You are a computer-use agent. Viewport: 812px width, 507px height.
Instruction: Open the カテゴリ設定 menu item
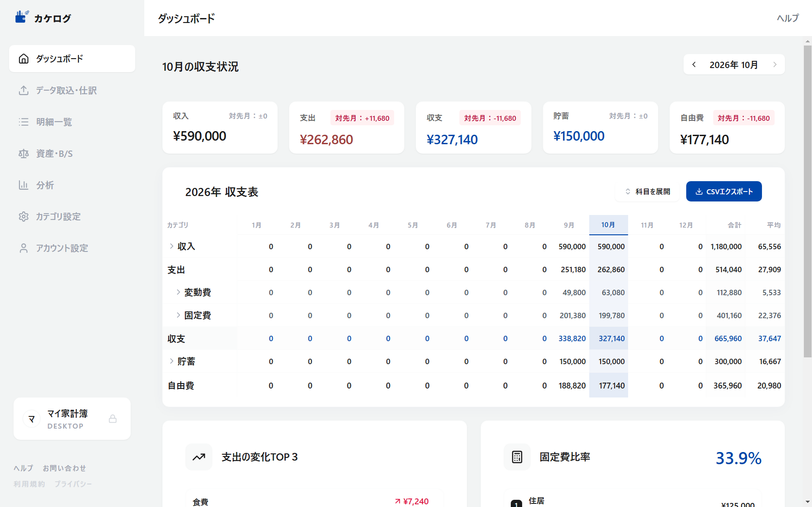coord(72,216)
